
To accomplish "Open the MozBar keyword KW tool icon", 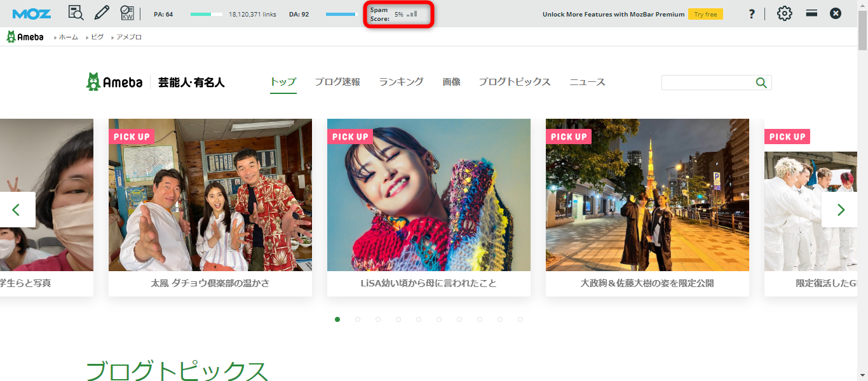I will pyautogui.click(x=127, y=13).
